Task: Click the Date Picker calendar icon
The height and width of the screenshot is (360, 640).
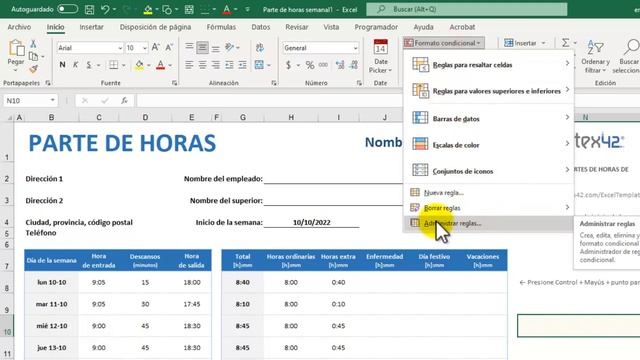Action: click(380, 47)
